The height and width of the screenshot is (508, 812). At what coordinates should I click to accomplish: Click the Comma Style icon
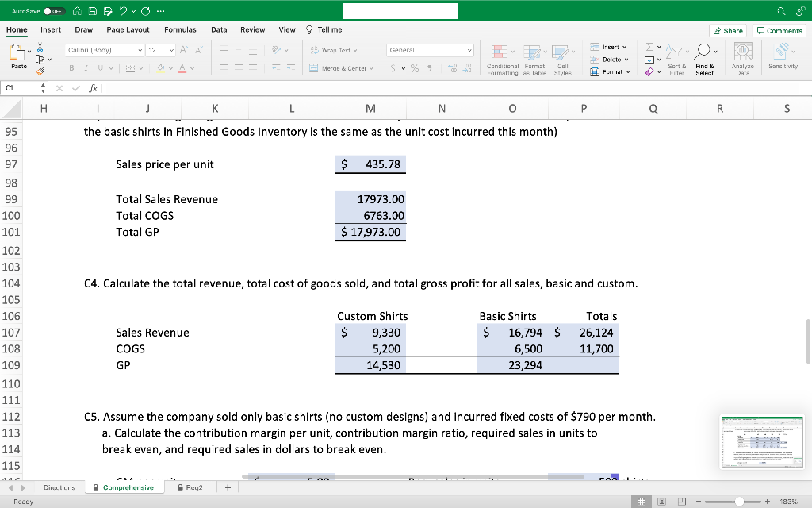click(x=429, y=68)
